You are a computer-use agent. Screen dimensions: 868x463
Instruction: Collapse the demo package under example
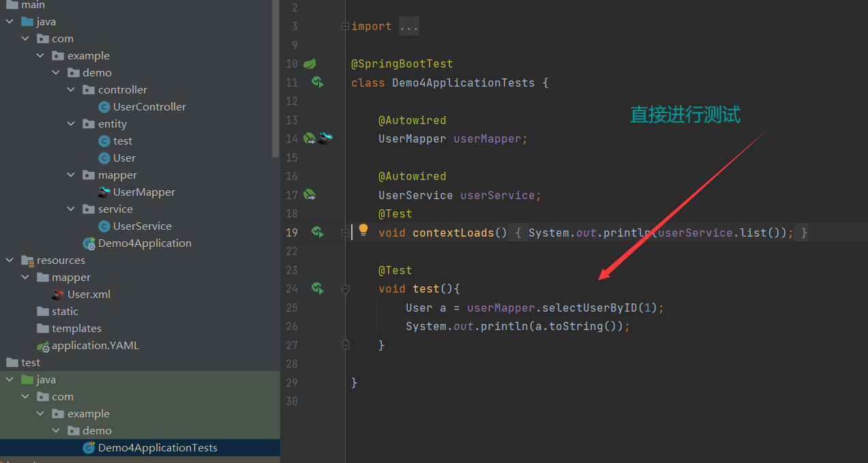coord(56,72)
